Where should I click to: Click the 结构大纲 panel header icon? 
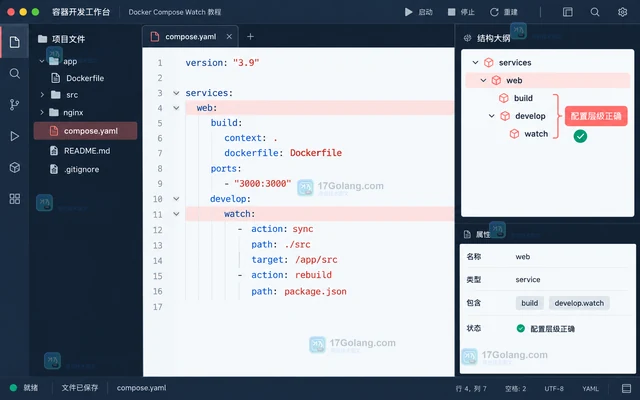pos(467,38)
